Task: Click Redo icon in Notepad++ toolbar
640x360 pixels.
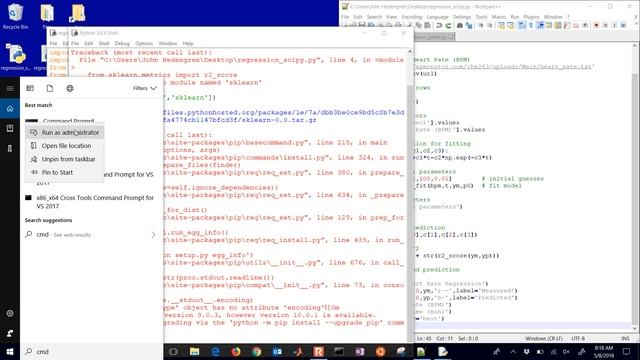Action: pyautogui.click(x=448, y=25)
